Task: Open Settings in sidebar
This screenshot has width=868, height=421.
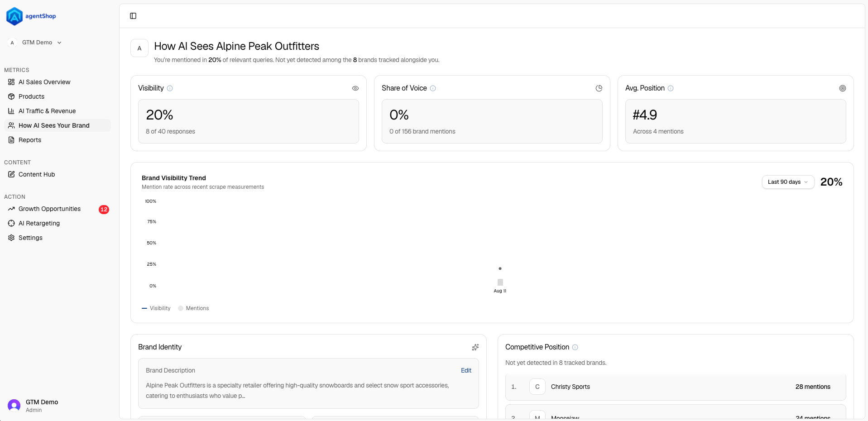Action: (x=58, y=238)
